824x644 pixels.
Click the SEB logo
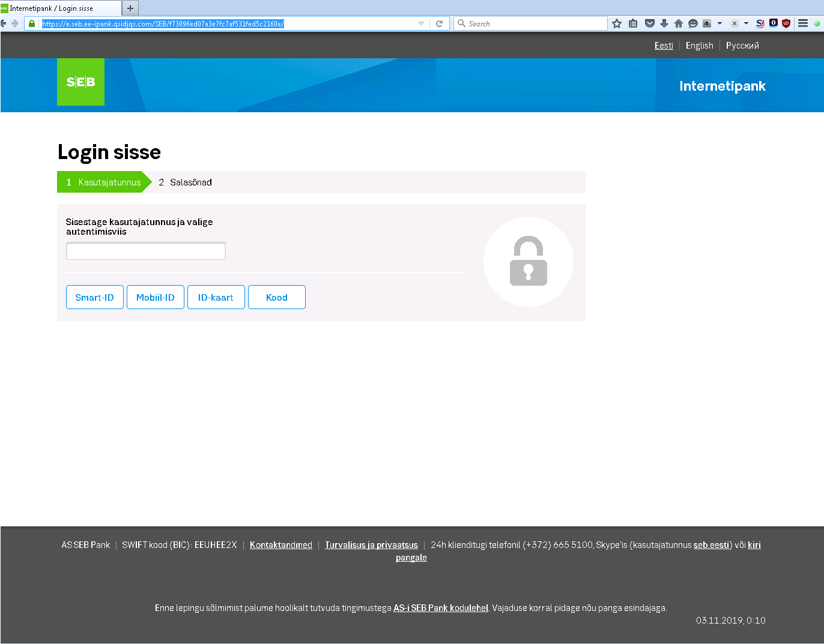80,82
